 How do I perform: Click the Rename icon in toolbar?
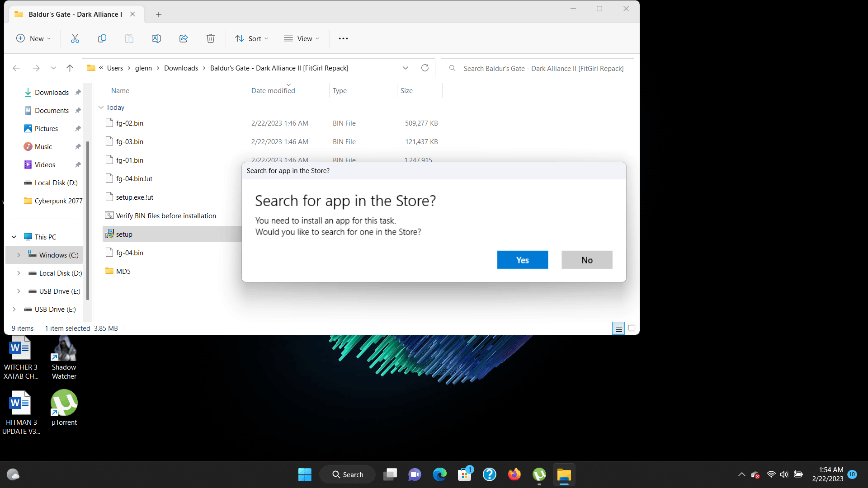coord(156,38)
